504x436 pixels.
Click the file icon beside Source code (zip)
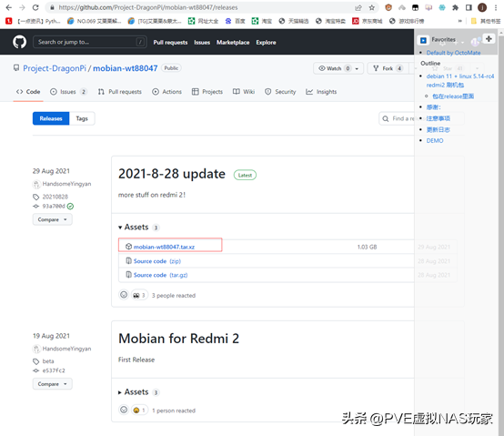[x=128, y=260]
